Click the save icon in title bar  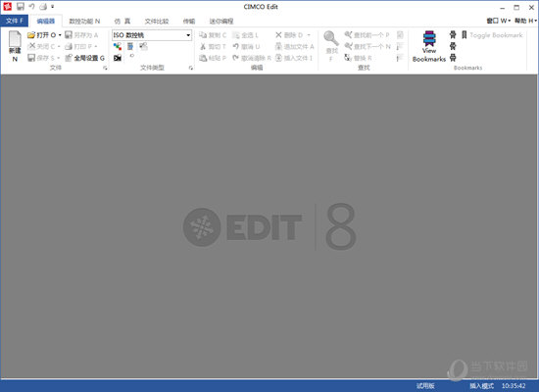pyautogui.click(x=21, y=6)
